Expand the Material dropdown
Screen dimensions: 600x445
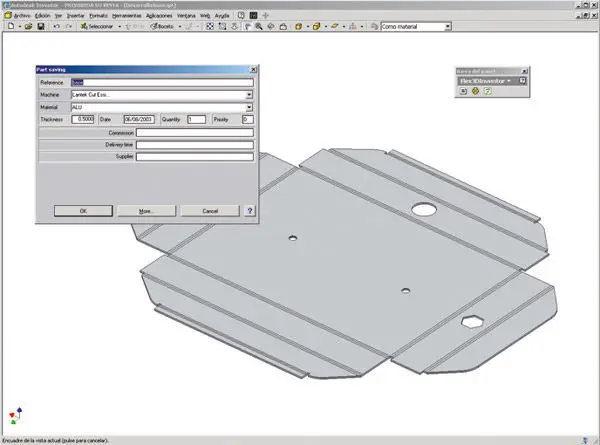point(248,107)
